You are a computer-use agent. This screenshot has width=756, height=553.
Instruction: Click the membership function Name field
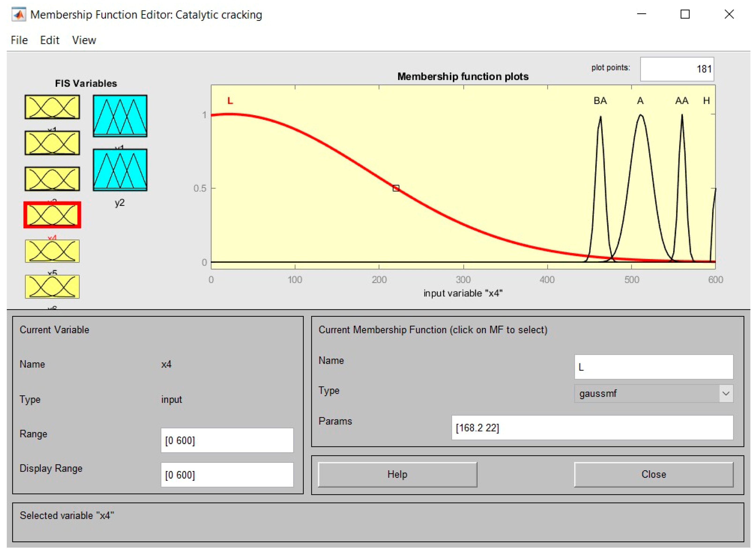tap(654, 367)
